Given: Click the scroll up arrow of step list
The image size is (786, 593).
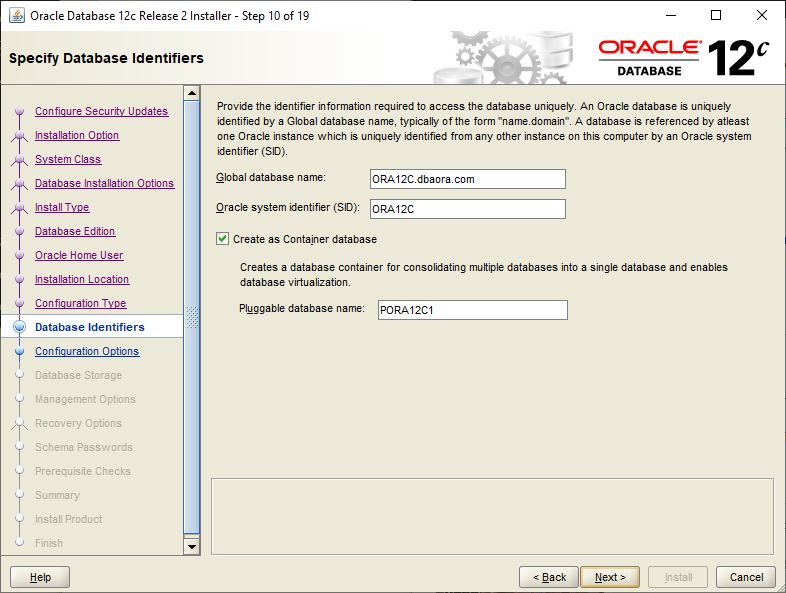Looking at the screenshot, I should 191,93.
